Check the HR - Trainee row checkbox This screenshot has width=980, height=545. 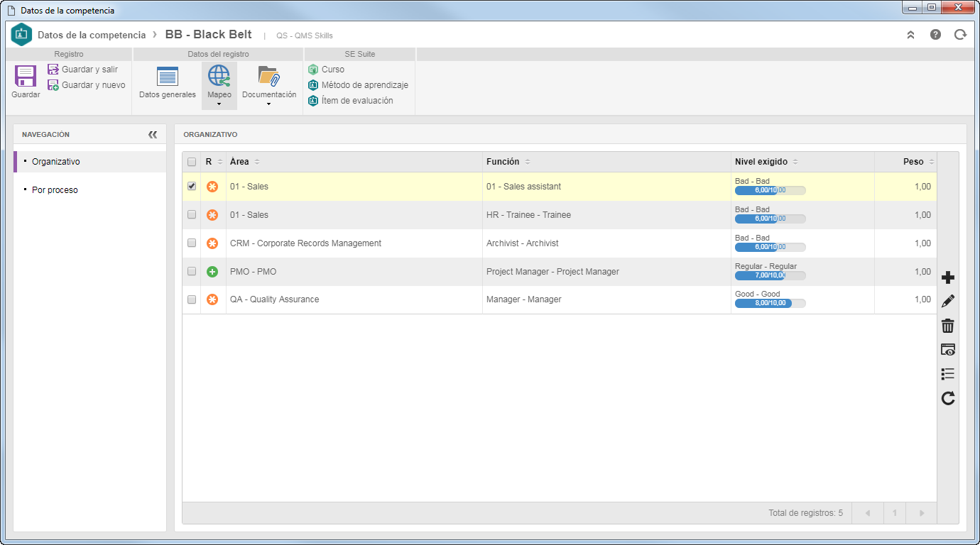tap(192, 214)
